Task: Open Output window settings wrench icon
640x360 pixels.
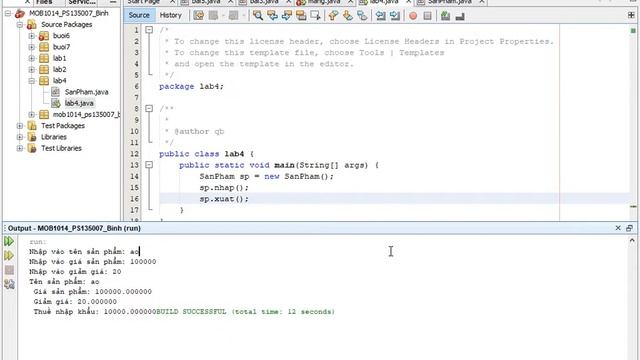Action: point(9,284)
